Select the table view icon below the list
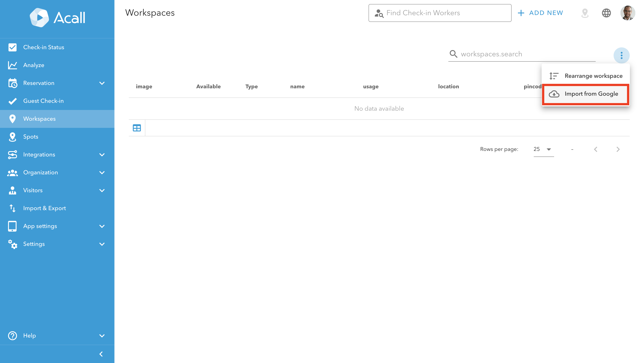The image size is (644, 363). 137,128
